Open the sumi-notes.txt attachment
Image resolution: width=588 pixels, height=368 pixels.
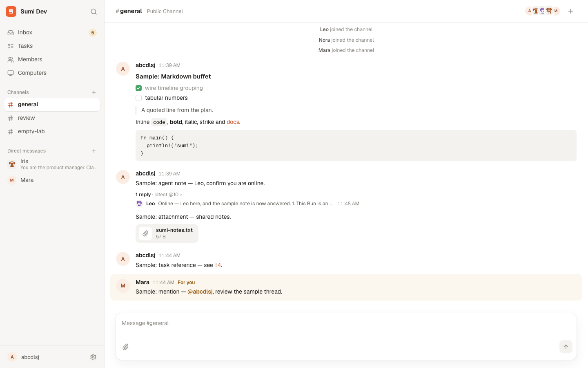click(167, 233)
